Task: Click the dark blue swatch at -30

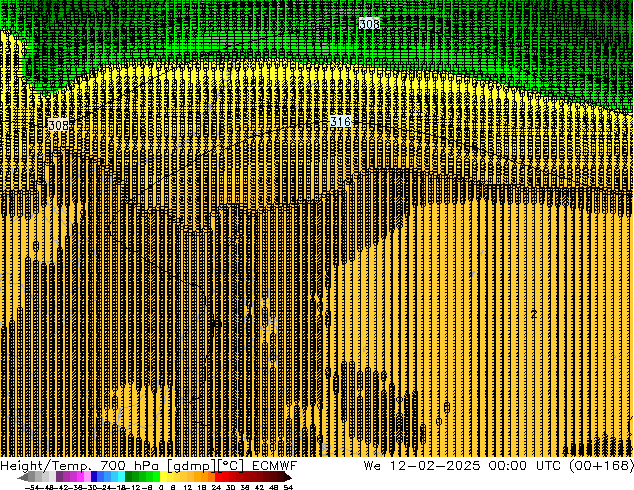Action: pos(94,476)
